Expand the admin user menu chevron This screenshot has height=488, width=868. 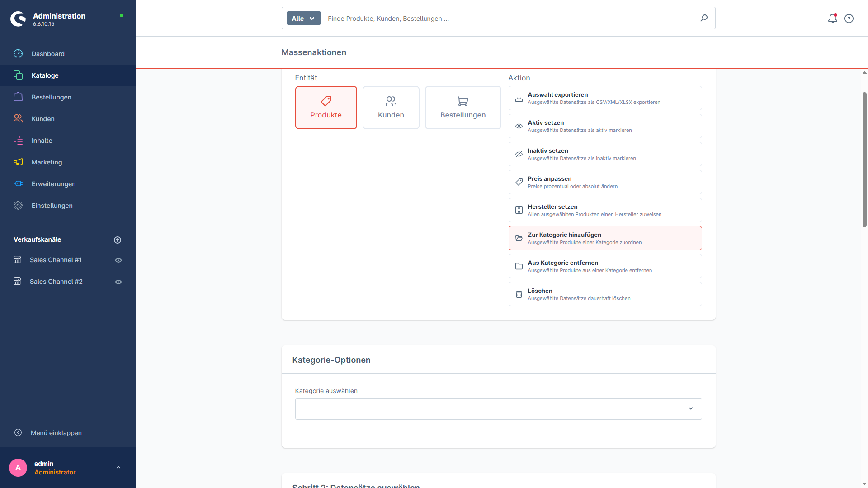(118, 468)
